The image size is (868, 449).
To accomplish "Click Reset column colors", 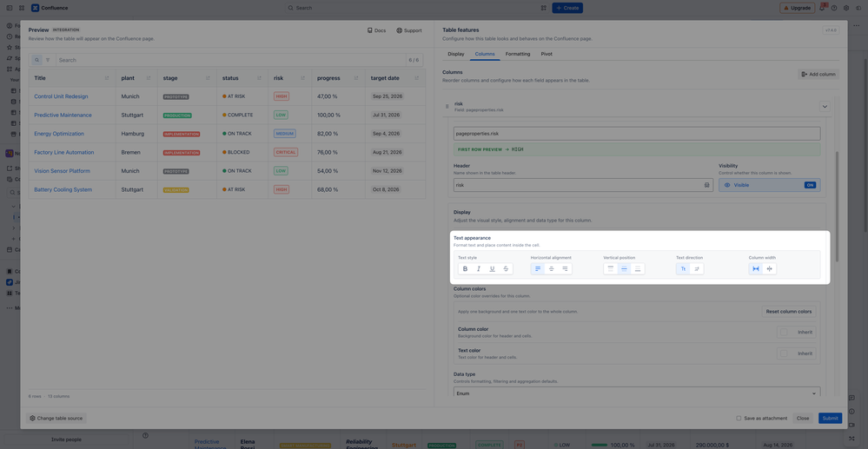I will pos(789,311).
